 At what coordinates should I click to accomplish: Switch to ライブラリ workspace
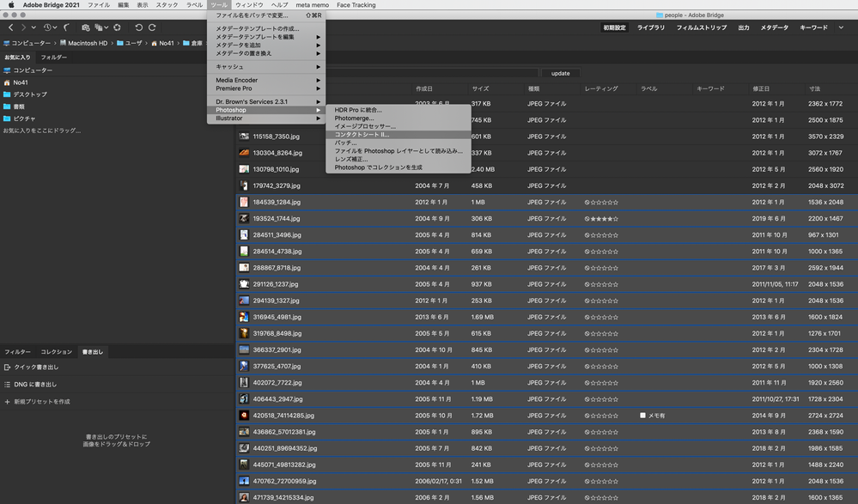click(x=651, y=27)
